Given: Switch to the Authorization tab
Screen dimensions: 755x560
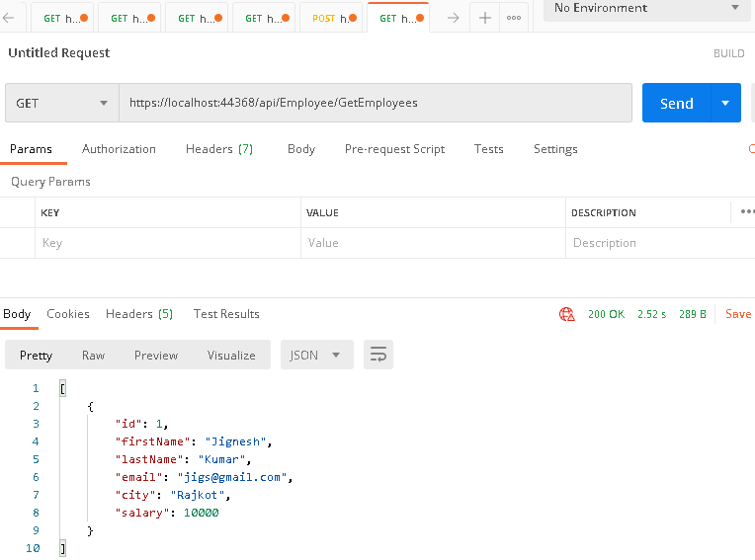Looking at the screenshot, I should [x=119, y=149].
